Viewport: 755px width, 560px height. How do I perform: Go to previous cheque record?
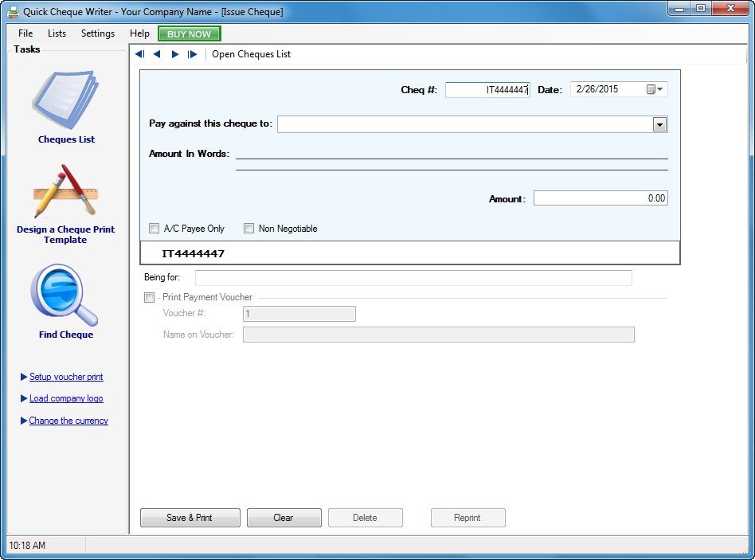[x=157, y=54]
